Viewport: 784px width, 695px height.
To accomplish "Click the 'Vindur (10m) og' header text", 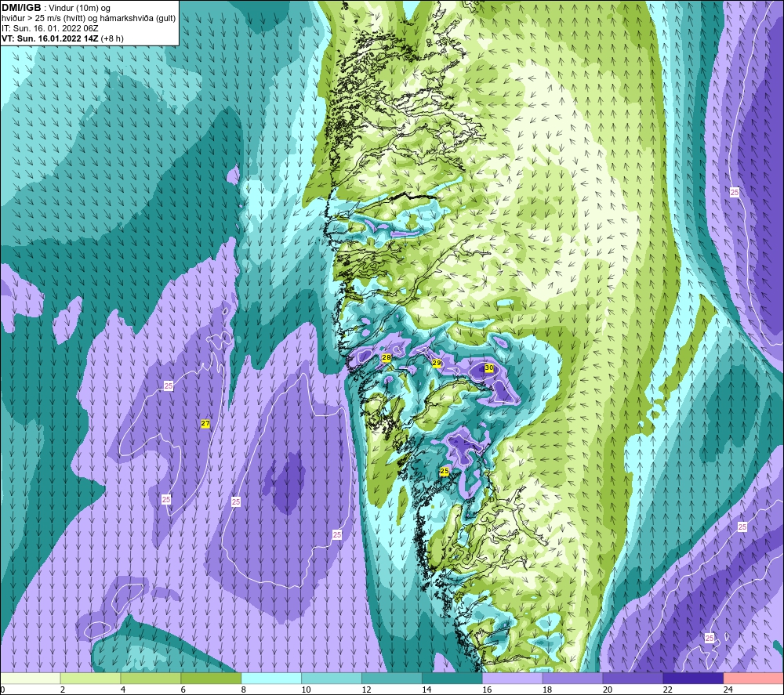I will coord(79,8).
